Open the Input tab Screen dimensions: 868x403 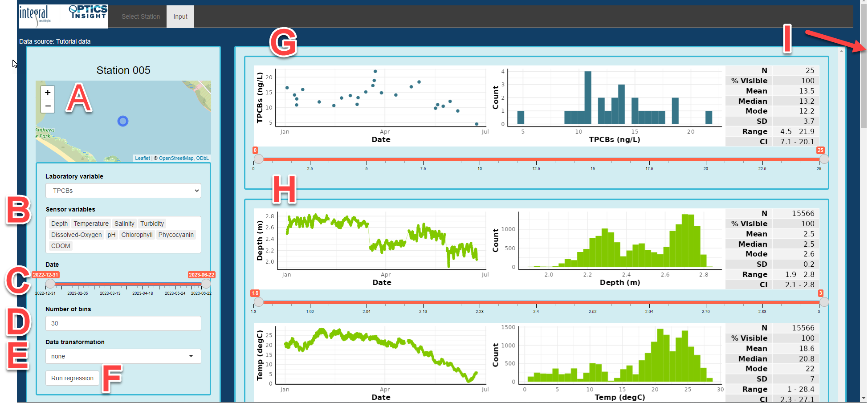[x=180, y=16]
